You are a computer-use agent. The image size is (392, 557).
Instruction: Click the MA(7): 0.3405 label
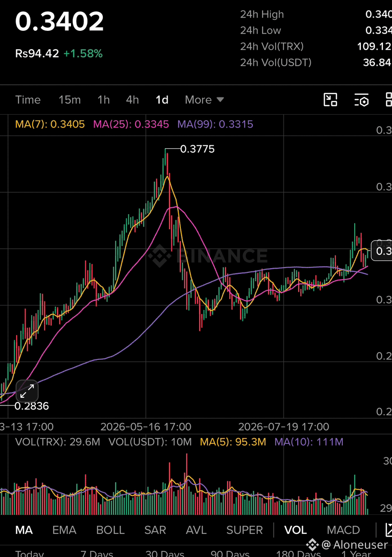tap(50, 124)
